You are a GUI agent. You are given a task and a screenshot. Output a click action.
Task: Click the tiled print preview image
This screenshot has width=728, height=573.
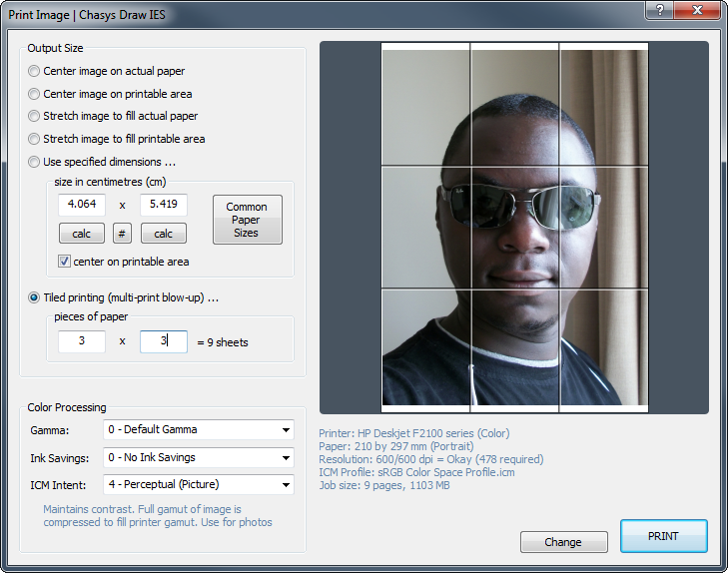[x=514, y=229]
